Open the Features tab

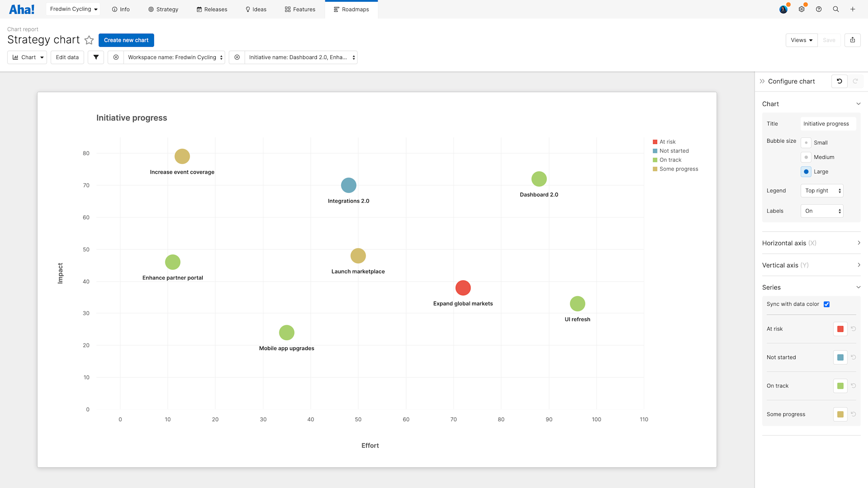pos(300,9)
